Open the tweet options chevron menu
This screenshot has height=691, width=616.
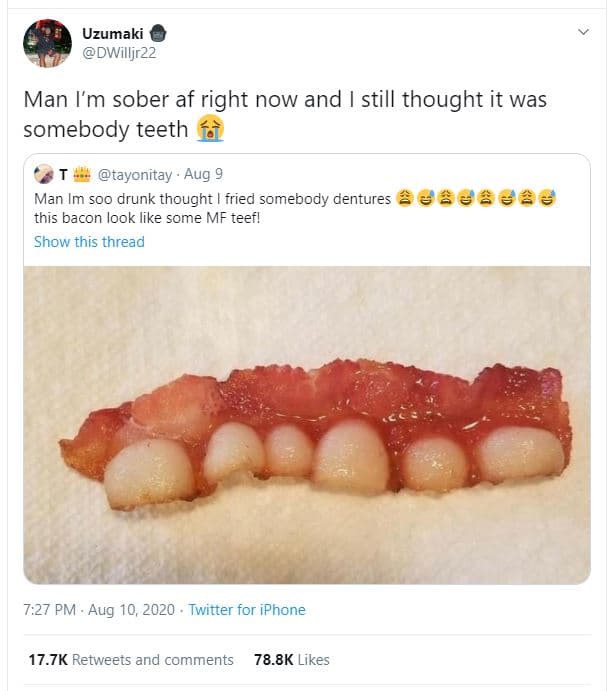(584, 33)
